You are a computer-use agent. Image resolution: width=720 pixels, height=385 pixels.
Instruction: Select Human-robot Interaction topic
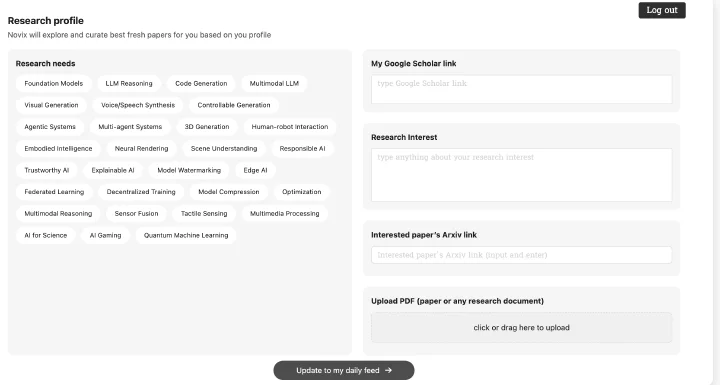pos(290,127)
